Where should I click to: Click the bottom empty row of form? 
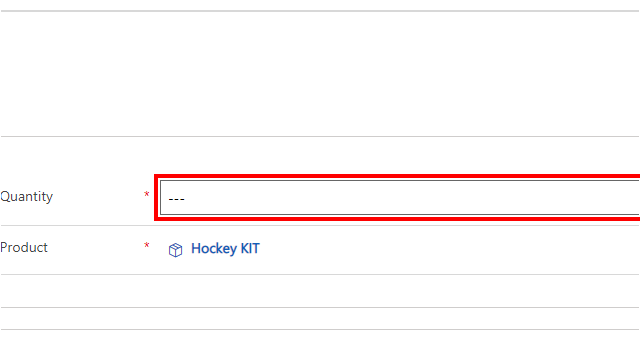coord(320,345)
